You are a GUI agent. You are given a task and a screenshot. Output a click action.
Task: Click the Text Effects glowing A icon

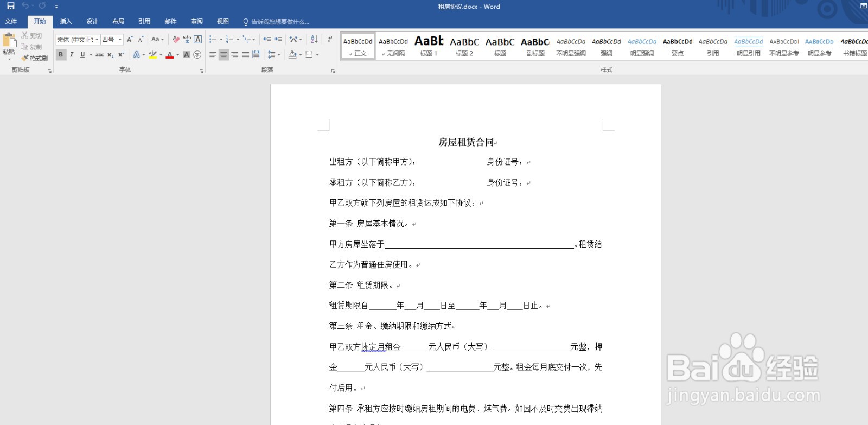coord(136,55)
